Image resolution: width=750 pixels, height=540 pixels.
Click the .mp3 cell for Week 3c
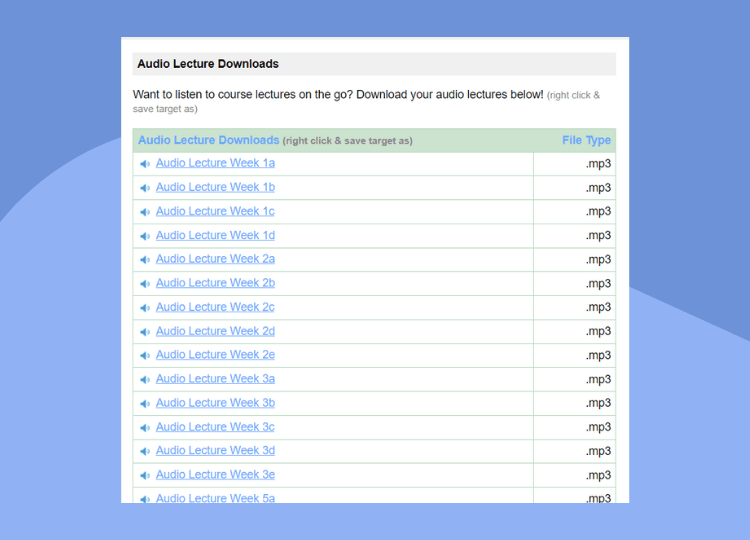tap(574, 427)
